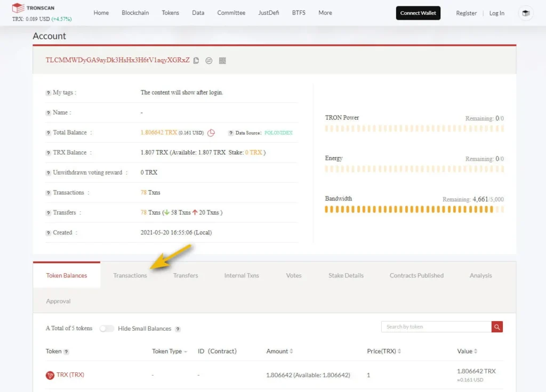Switch to the Stake Details tab
The height and width of the screenshot is (392, 546).
point(346,275)
